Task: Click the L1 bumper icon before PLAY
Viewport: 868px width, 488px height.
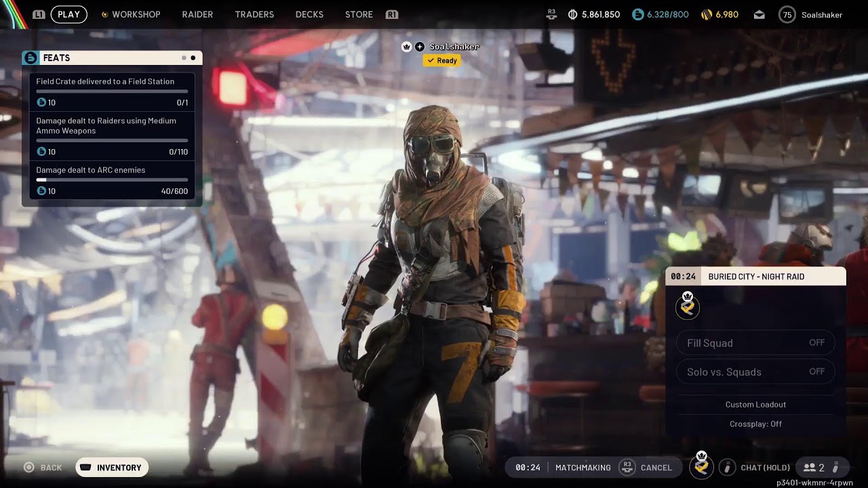Action: [39, 14]
